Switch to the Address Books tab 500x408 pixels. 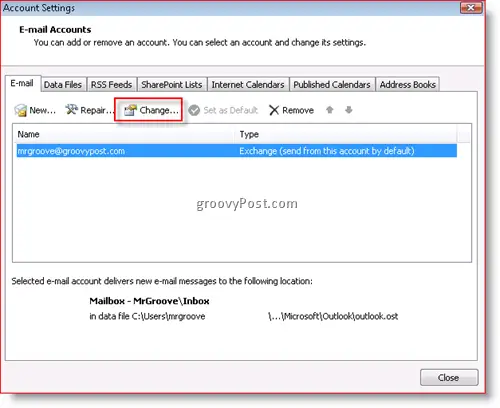(408, 85)
